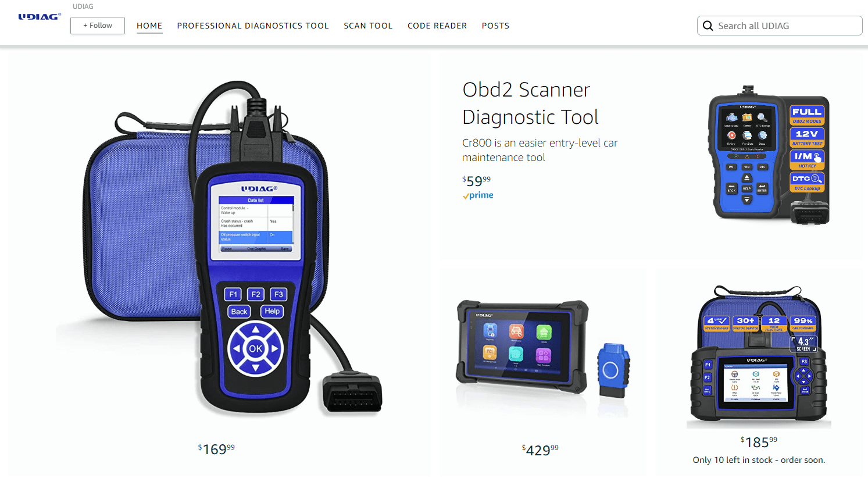
Task: Open the POSTS tab
Action: (495, 26)
